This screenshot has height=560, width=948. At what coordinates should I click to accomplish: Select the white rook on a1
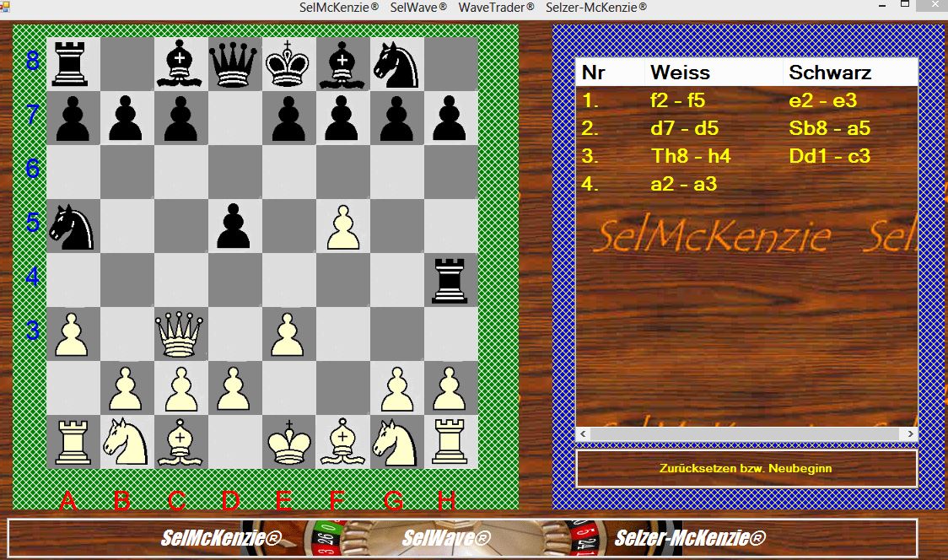coord(73,442)
